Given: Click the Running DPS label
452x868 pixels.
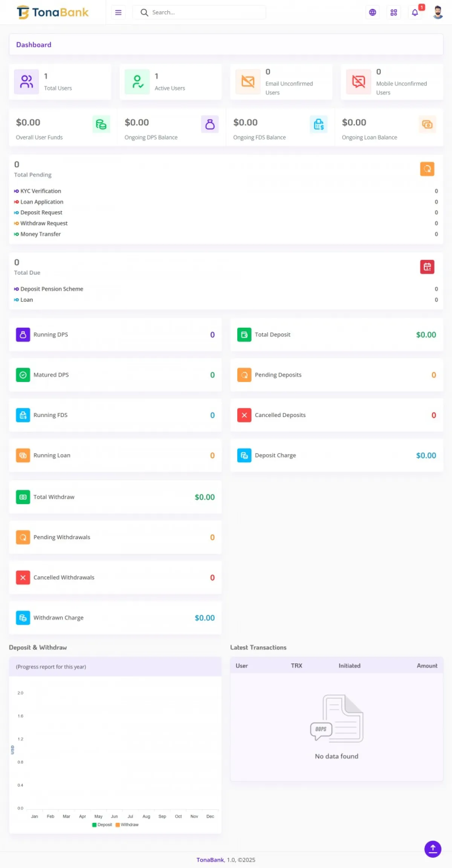Looking at the screenshot, I should point(51,335).
